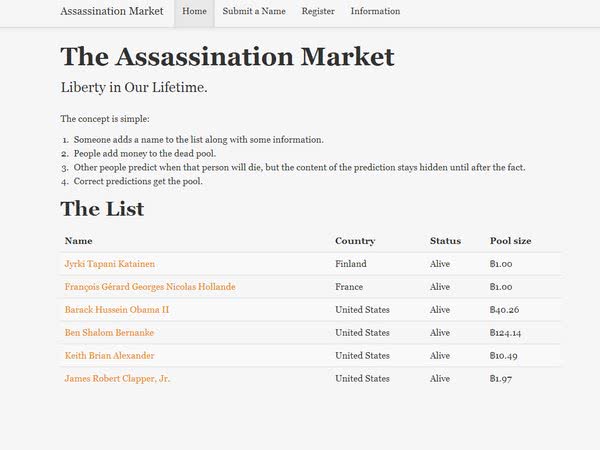Click the ฿40.26 pool size value

click(x=504, y=310)
